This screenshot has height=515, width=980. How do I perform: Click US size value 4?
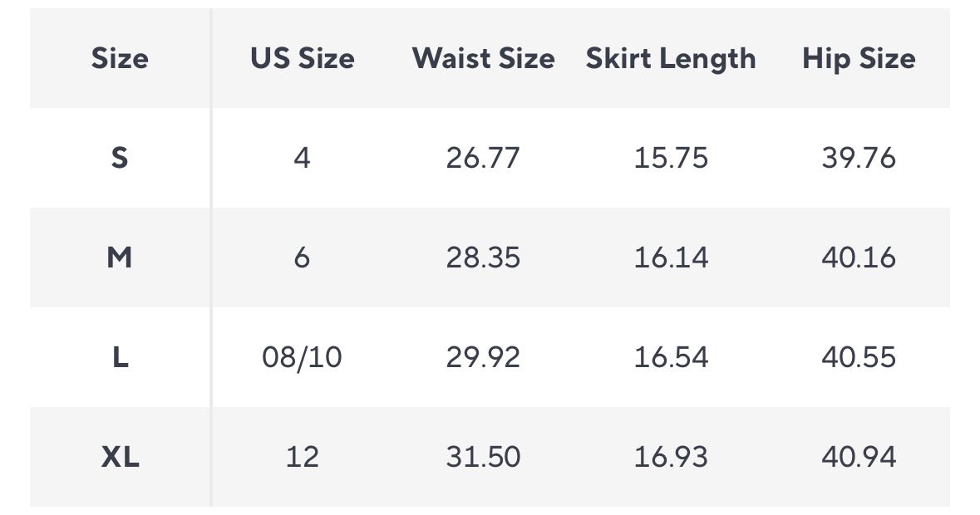tap(302, 158)
